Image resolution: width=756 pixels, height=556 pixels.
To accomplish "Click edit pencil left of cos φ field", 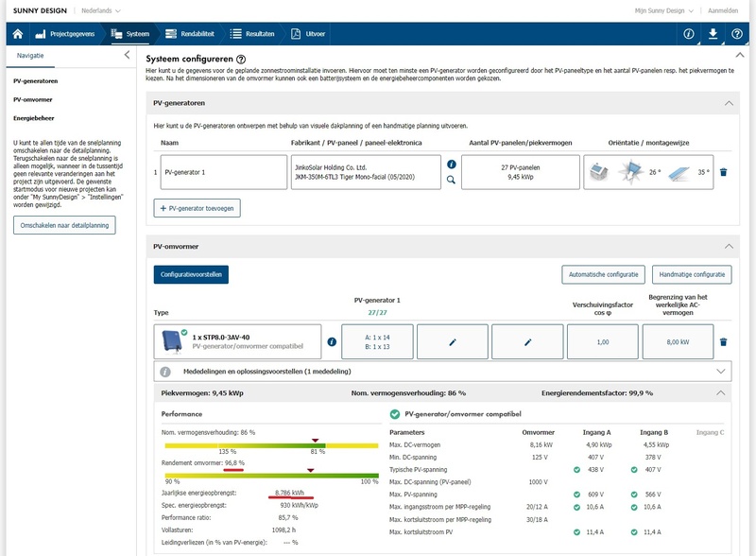I will click(x=528, y=341).
